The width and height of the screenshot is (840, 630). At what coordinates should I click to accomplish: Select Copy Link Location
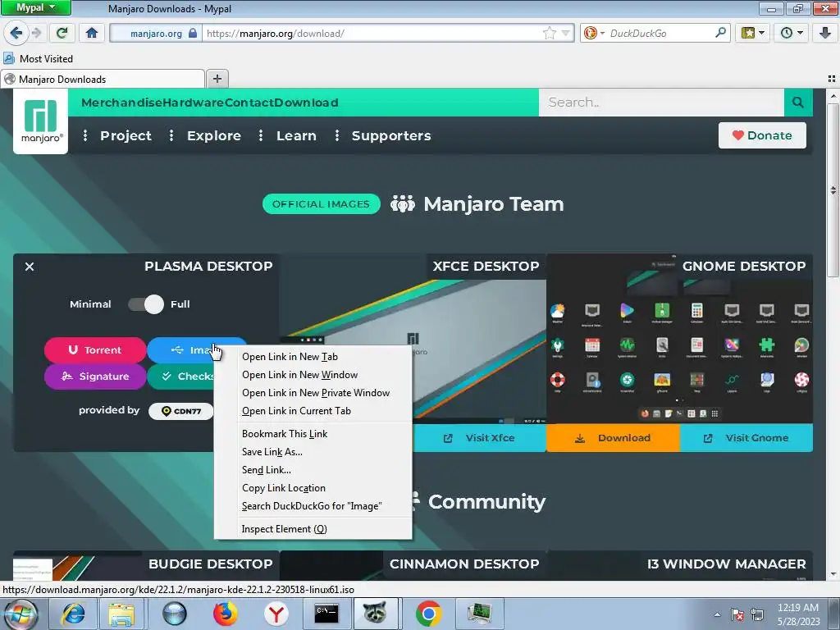313,488
